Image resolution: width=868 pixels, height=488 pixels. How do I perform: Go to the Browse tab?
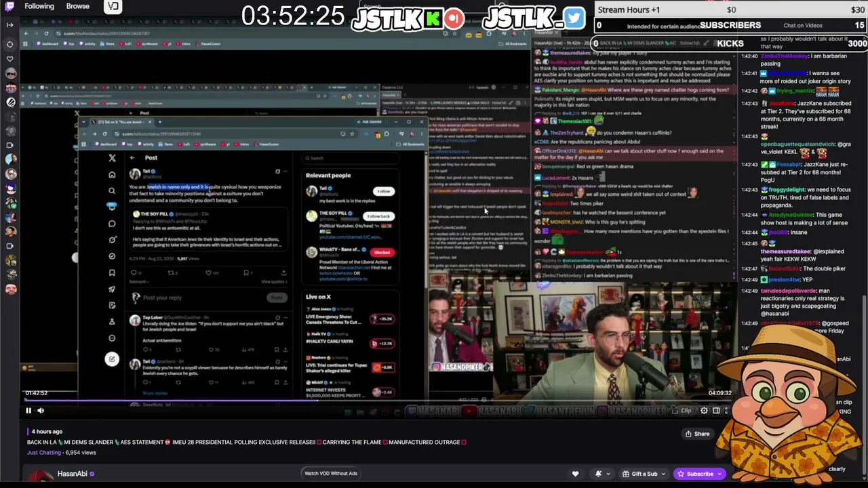pyautogui.click(x=78, y=6)
